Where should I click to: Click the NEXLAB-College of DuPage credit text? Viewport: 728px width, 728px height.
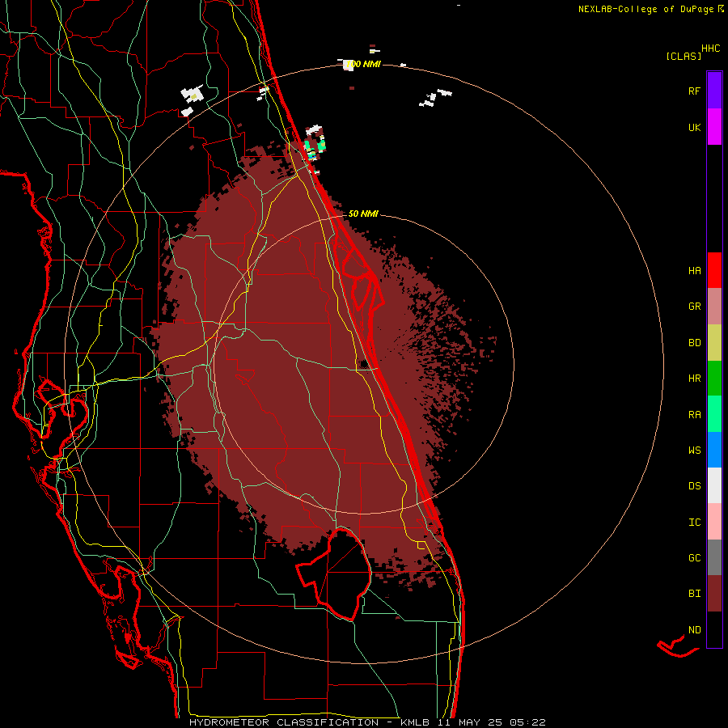pos(645,9)
